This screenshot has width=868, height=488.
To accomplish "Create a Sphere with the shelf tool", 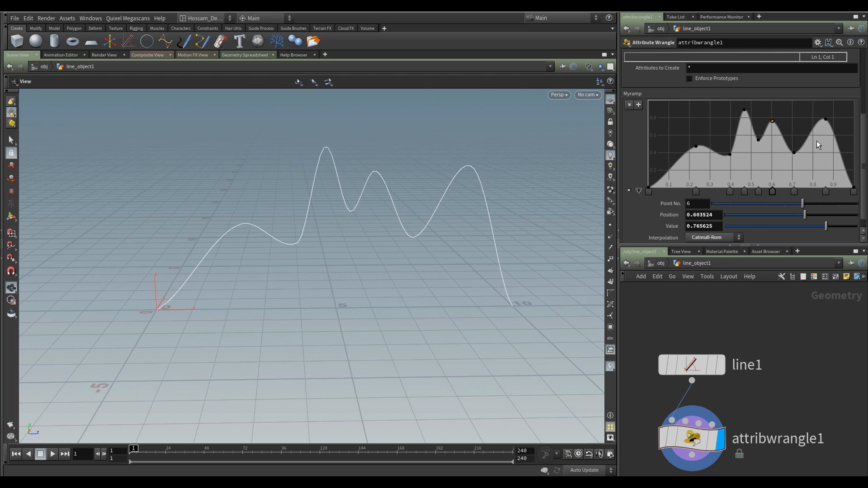I will pyautogui.click(x=35, y=41).
